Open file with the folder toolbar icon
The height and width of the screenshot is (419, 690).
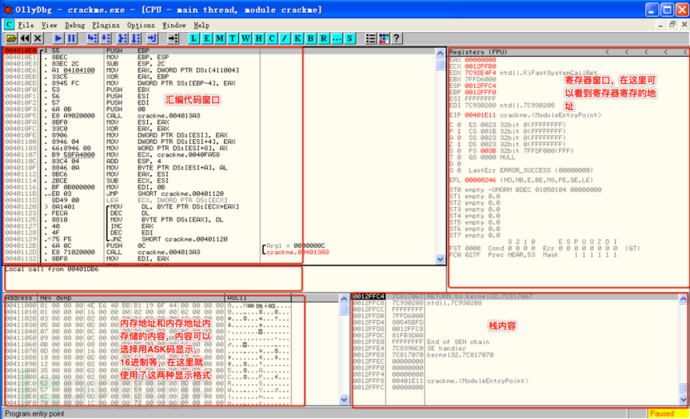pyautogui.click(x=11, y=38)
